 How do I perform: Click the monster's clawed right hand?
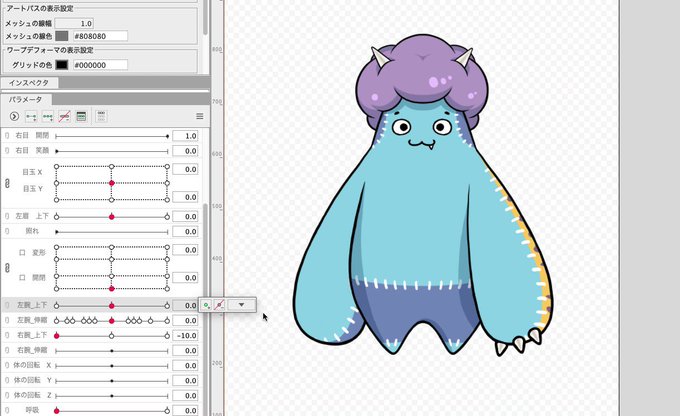[518, 343]
